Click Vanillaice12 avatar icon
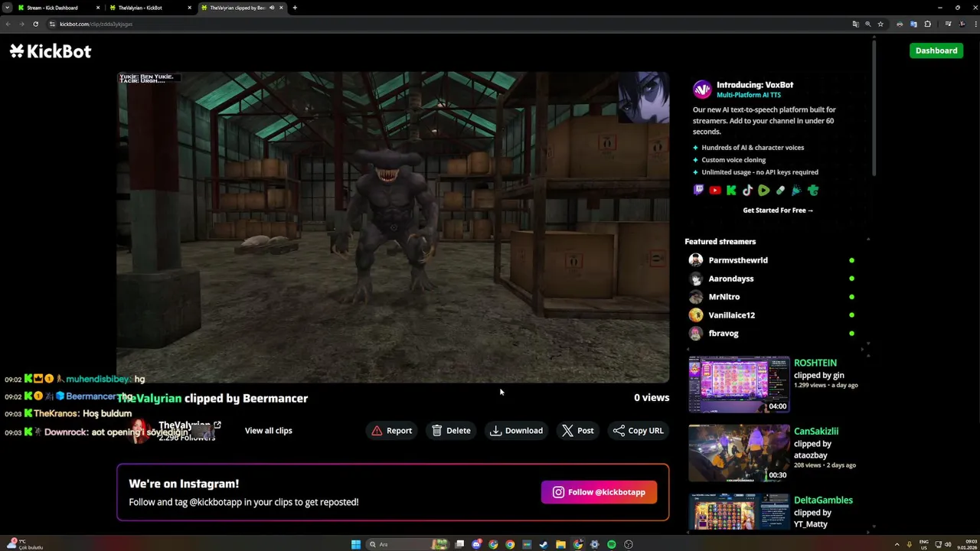The width and height of the screenshot is (980, 551). (x=695, y=315)
